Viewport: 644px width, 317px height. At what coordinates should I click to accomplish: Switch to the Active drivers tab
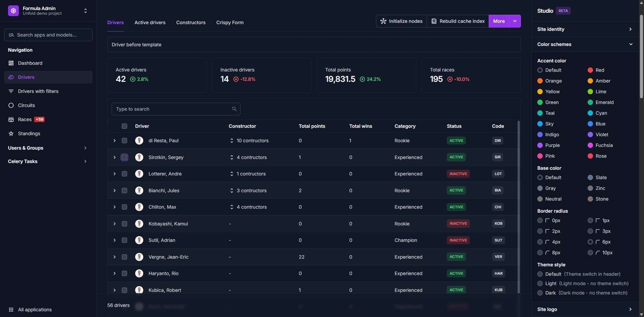150,22
